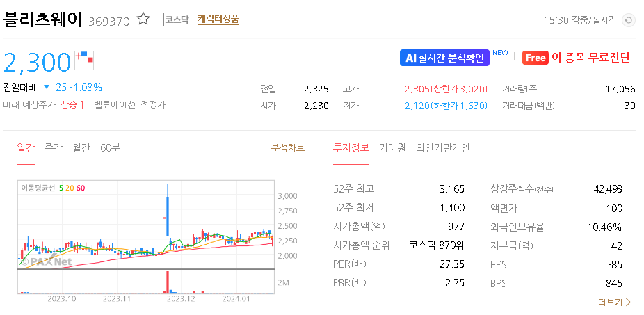Viewport: 644px width, 315px height.
Task: Click the 코스닥 870위 ranking value
Action: coord(436,245)
